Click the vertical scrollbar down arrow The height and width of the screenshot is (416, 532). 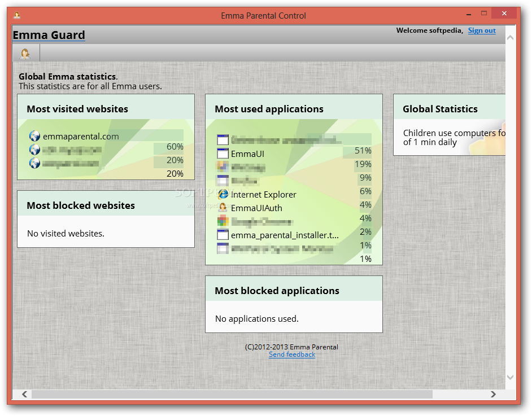click(510, 377)
